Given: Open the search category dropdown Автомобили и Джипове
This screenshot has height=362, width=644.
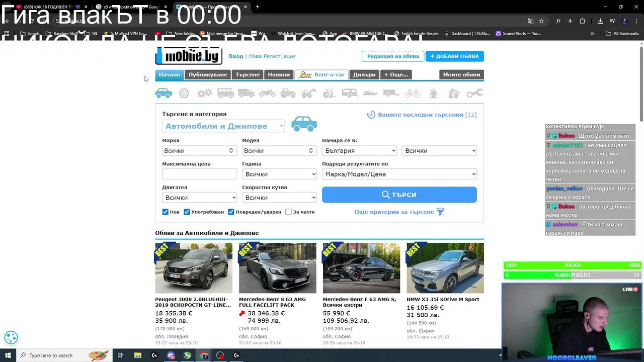Looking at the screenshot, I should point(223,126).
